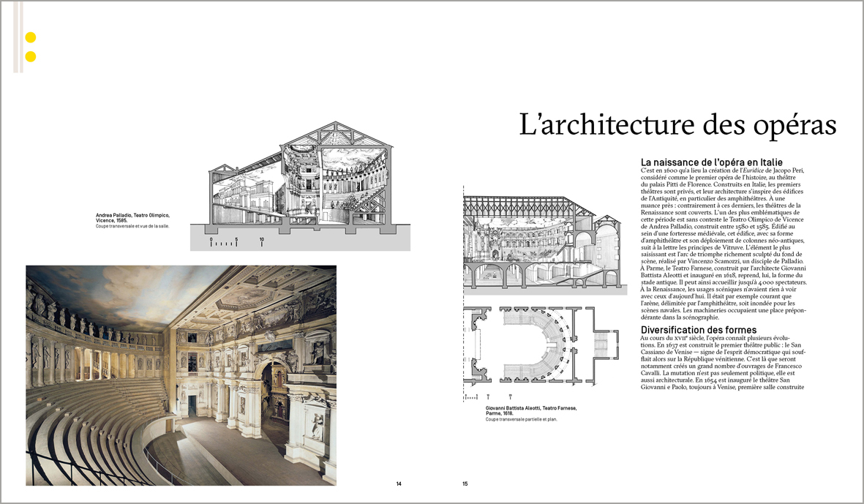Select heading "Diversification des formes"
The width and height of the screenshot is (864, 504).
(698, 330)
